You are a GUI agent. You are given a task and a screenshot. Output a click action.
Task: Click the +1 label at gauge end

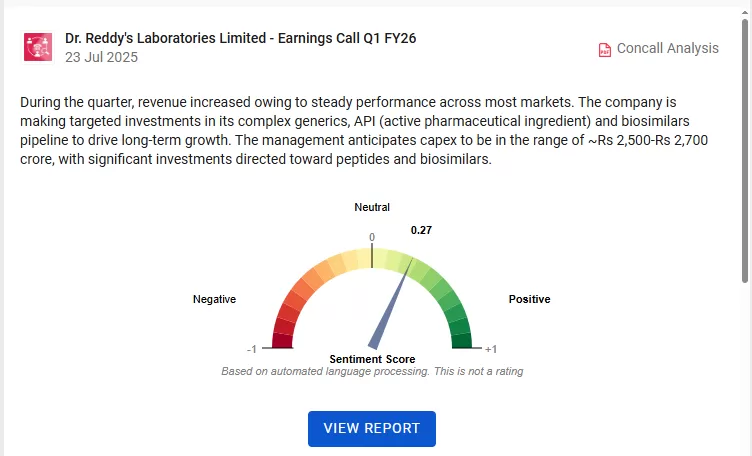pos(490,349)
